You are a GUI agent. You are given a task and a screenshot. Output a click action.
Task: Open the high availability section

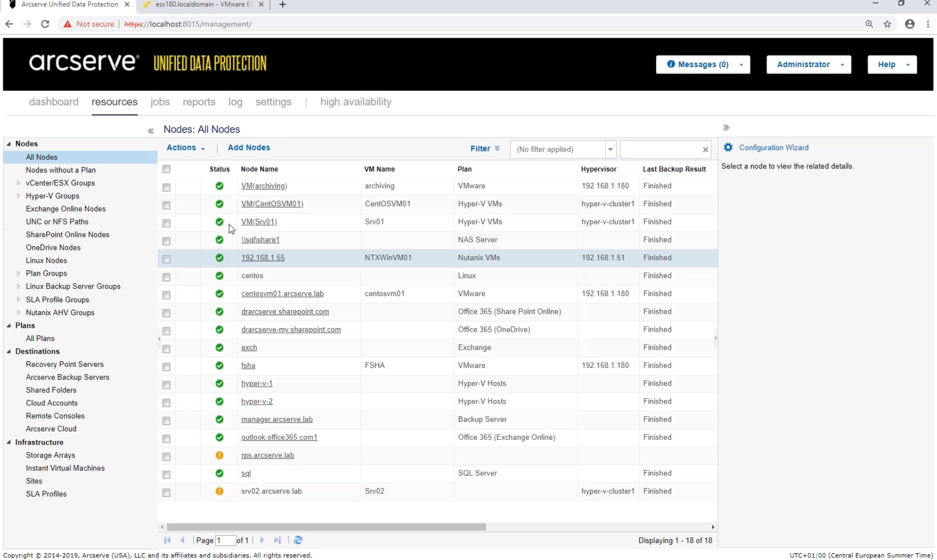point(356,102)
